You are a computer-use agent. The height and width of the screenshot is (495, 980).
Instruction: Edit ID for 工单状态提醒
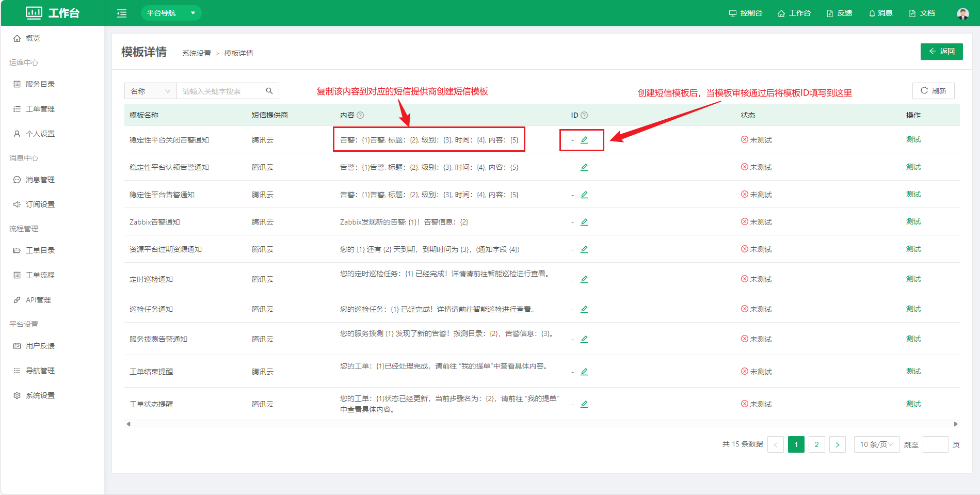pyautogui.click(x=584, y=404)
